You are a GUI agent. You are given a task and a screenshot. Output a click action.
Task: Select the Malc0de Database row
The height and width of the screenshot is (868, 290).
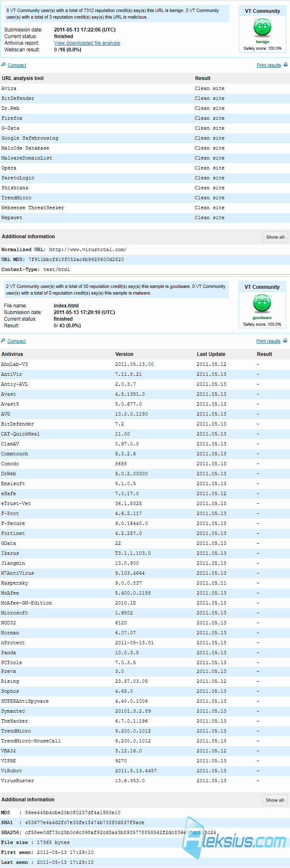coord(145,148)
